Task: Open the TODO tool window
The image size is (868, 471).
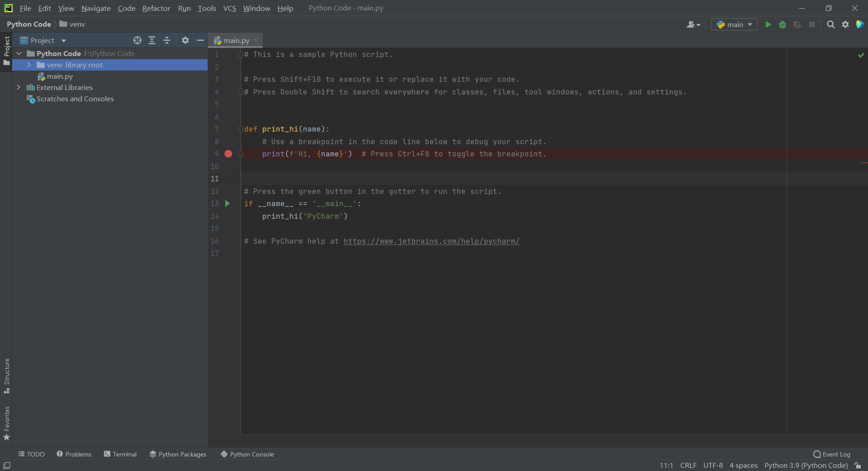Action: tap(32, 454)
